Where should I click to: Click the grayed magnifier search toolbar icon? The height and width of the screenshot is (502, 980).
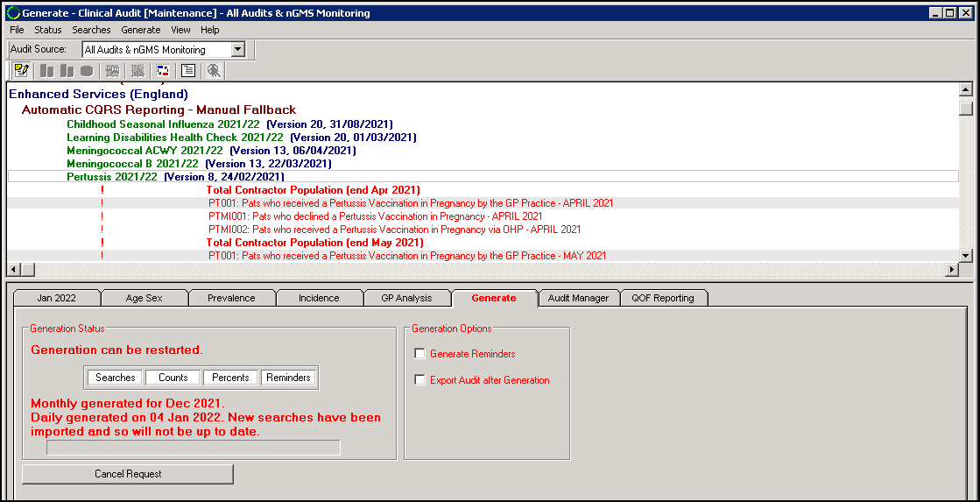click(213, 71)
